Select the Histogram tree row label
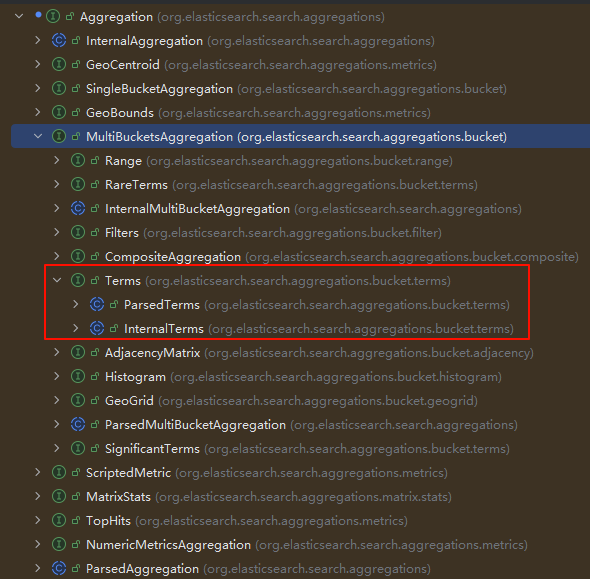Viewport: 590px width, 579px height. click(135, 377)
